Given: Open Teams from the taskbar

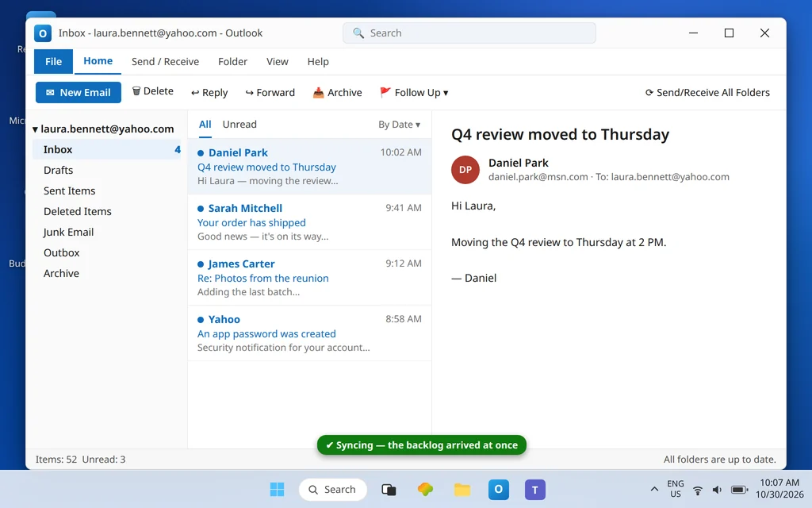Looking at the screenshot, I should pyautogui.click(x=535, y=489).
